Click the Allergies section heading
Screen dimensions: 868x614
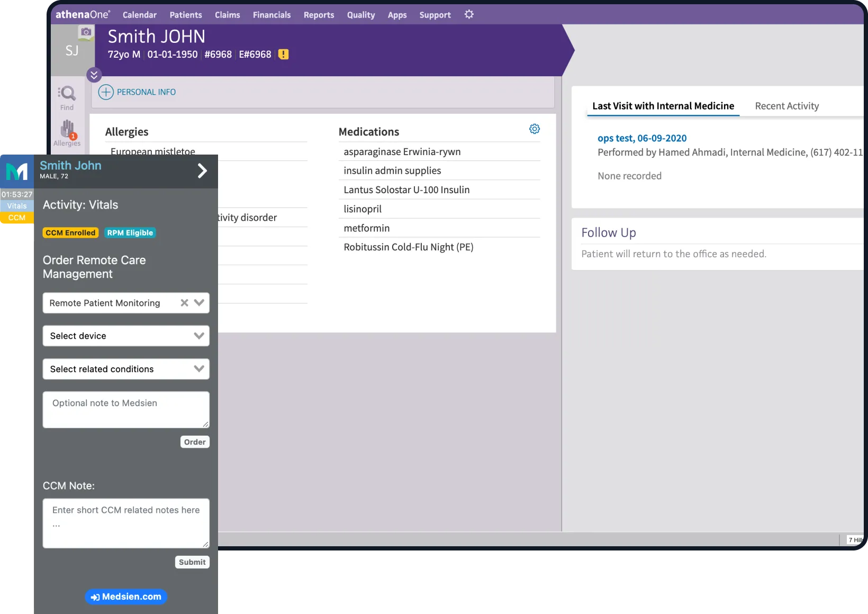[126, 132]
